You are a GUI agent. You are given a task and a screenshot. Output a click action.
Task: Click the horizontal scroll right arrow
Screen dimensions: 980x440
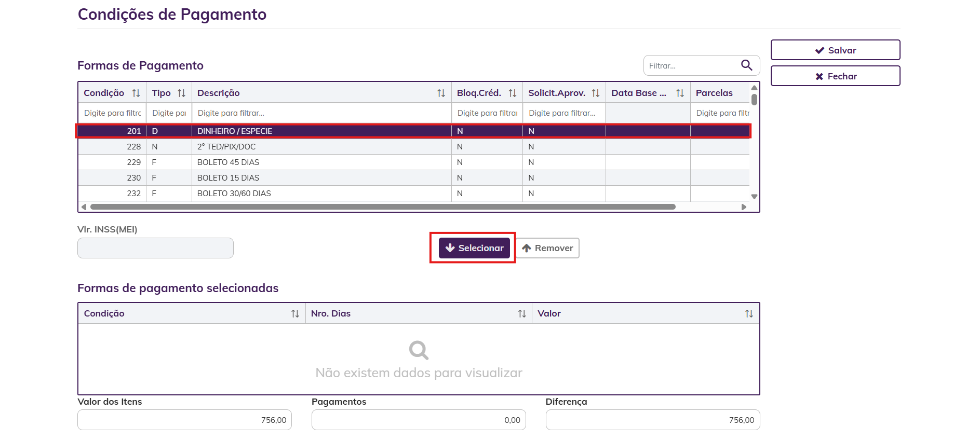click(744, 207)
